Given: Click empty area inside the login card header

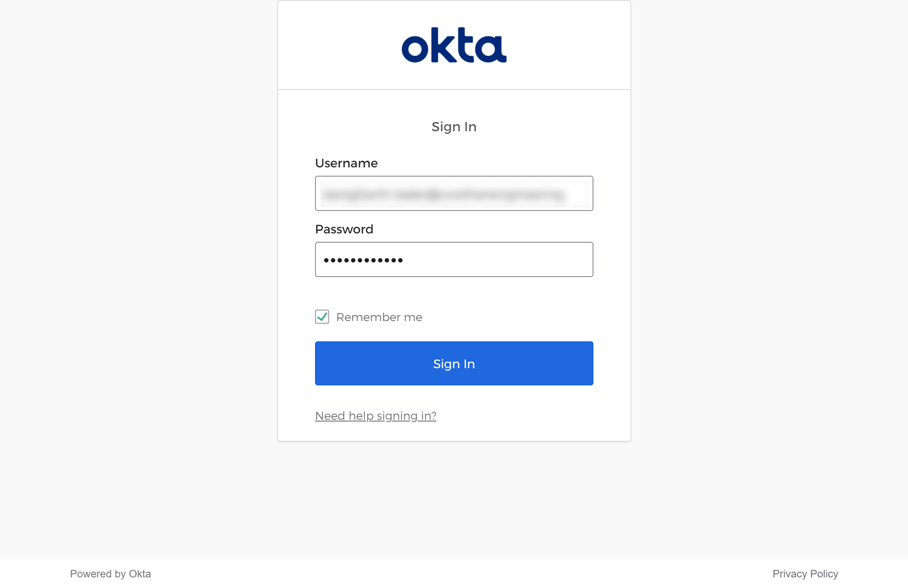Looking at the screenshot, I should click(x=335, y=45).
